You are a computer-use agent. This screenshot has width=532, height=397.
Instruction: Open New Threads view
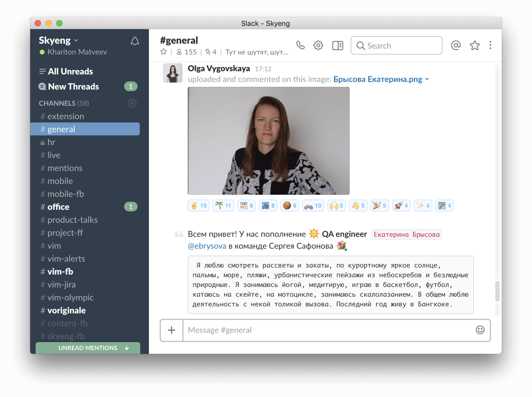click(73, 86)
